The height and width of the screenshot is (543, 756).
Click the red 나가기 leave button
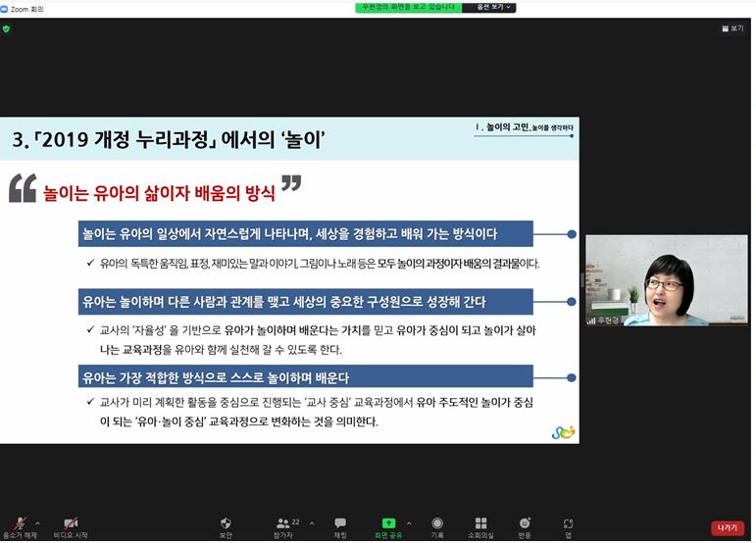727,527
